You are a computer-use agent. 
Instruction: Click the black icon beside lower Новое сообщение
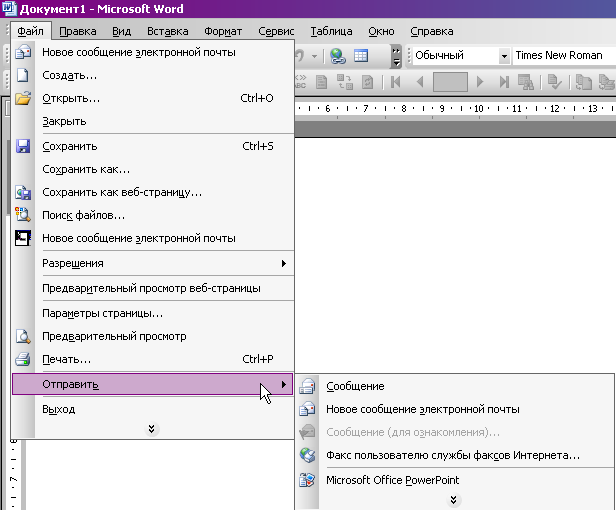23,238
